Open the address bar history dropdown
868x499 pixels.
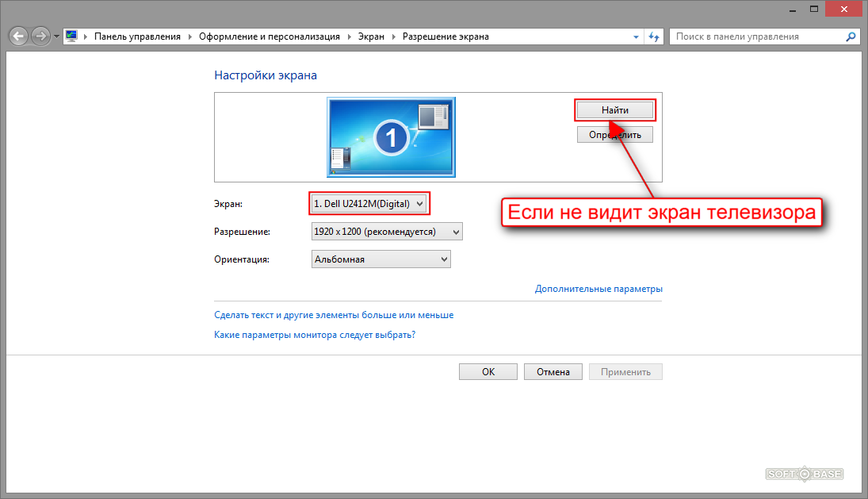[636, 37]
